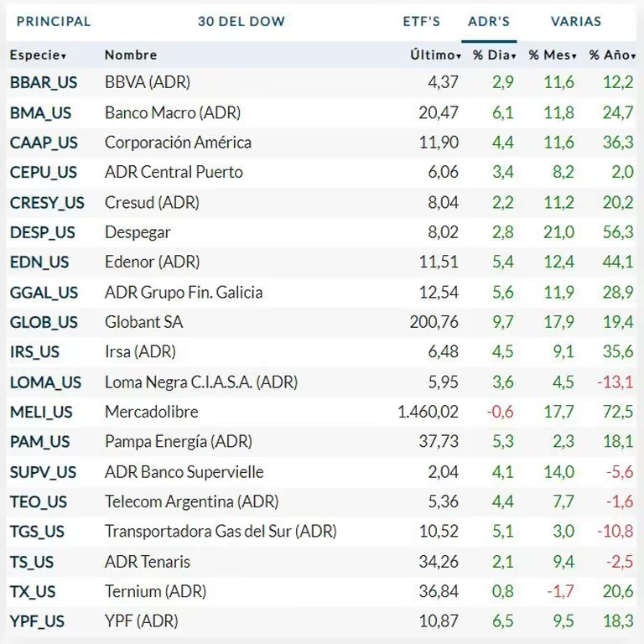644x644 pixels.
Task: Open Despegar company name link
Action: (138, 232)
